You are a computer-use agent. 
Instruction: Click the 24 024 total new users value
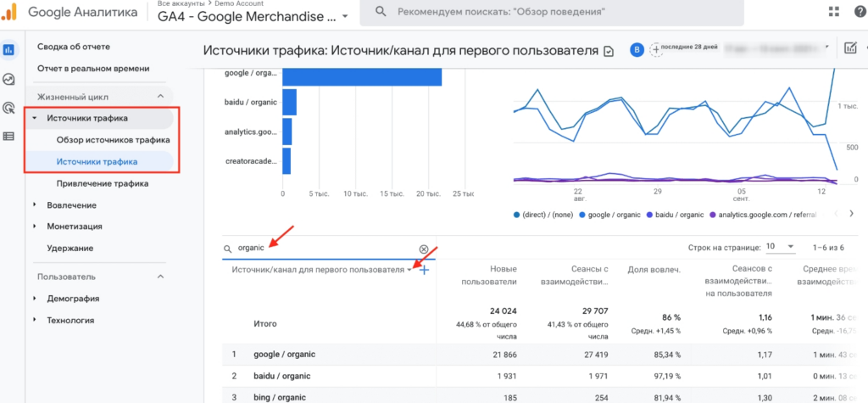tap(503, 310)
